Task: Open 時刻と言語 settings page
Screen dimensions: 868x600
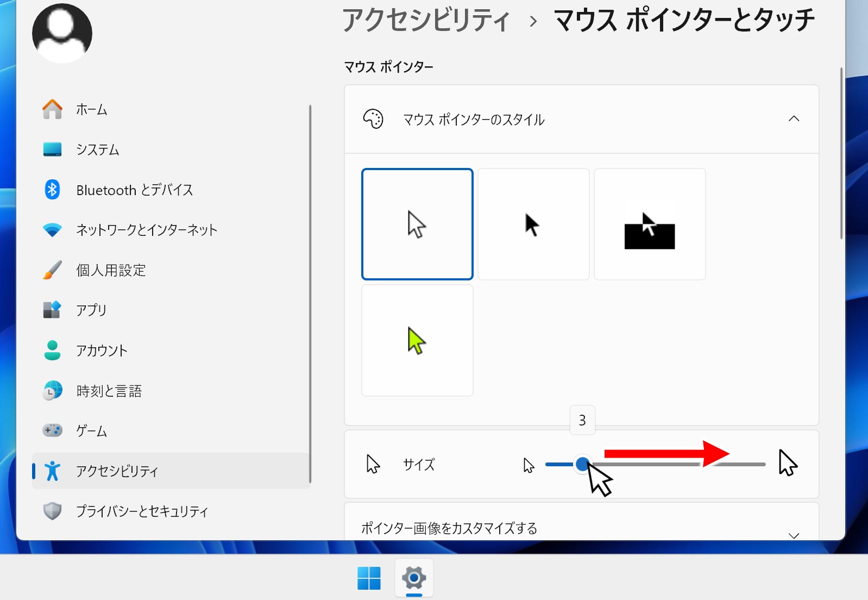Action: [x=109, y=391]
